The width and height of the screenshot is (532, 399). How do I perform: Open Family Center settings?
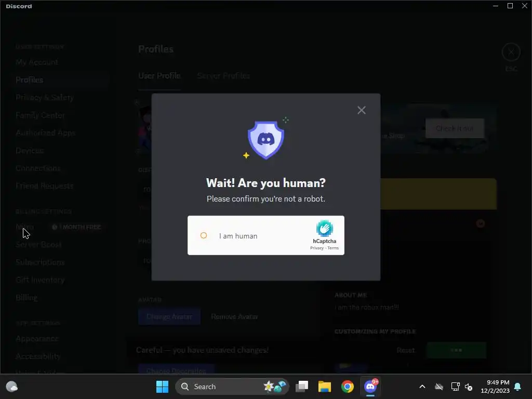[40, 115]
